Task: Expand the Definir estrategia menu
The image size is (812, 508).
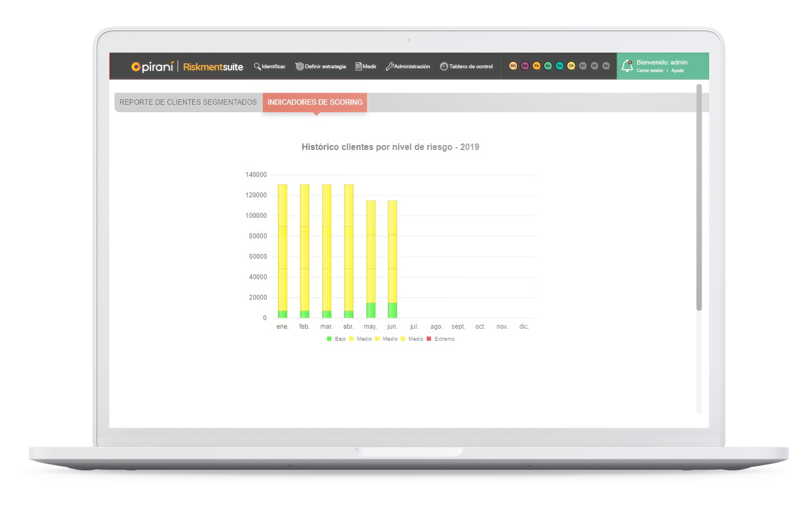Action: click(x=320, y=67)
